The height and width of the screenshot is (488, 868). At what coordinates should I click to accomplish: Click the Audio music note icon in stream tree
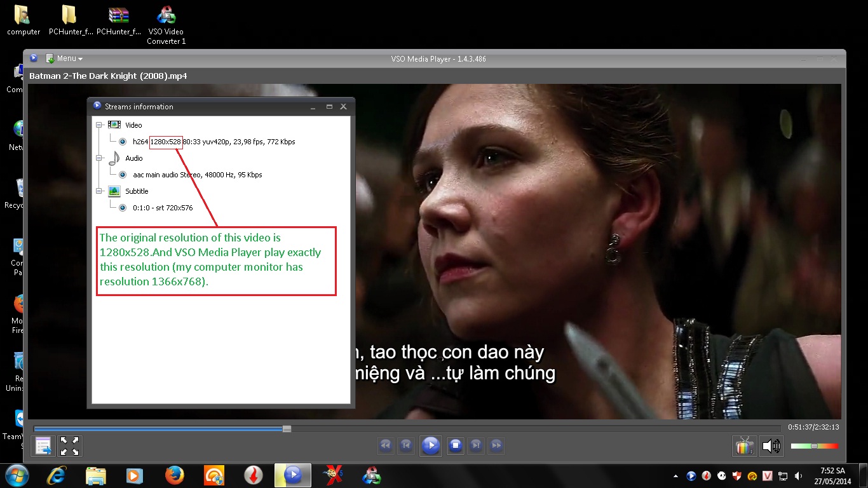tap(114, 158)
